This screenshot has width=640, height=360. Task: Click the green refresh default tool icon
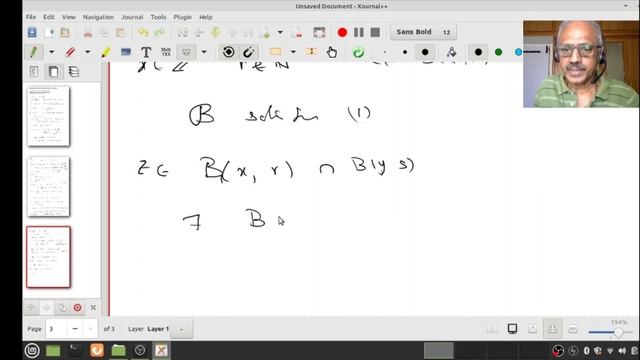pyautogui.click(x=358, y=52)
